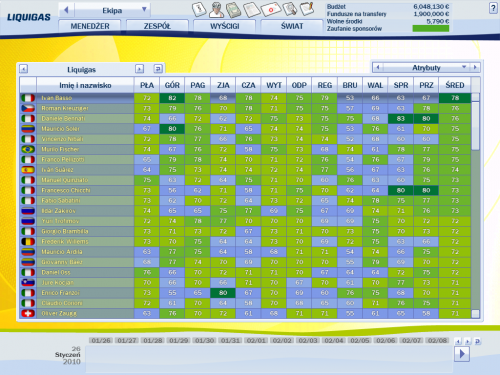
Task: Open the ŚWIAT tab
Action: (x=292, y=26)
